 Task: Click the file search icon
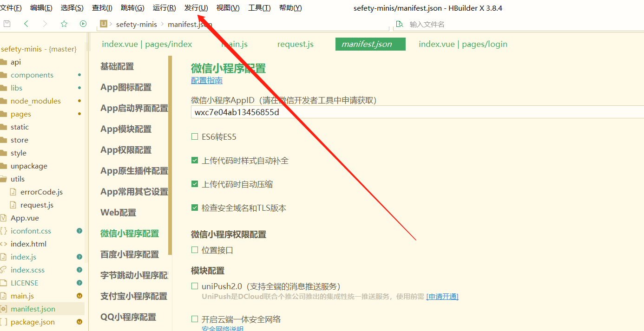[399, 24]
